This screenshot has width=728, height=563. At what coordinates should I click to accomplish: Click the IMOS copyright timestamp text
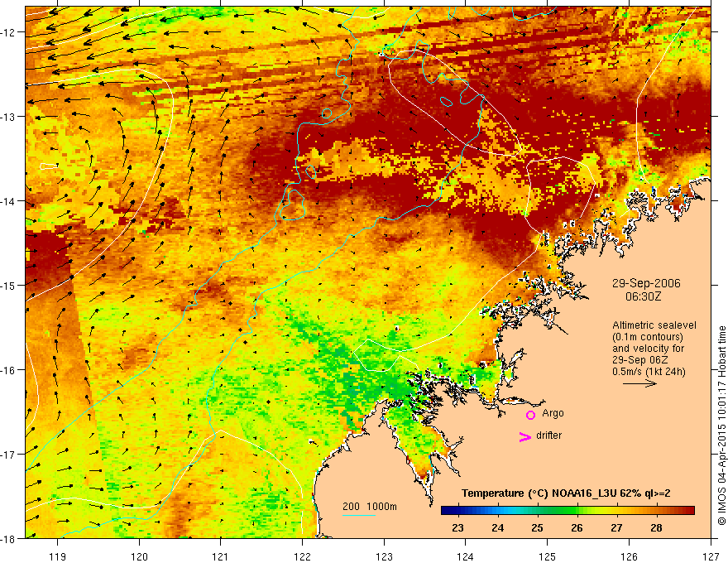[x=721, y=426]
